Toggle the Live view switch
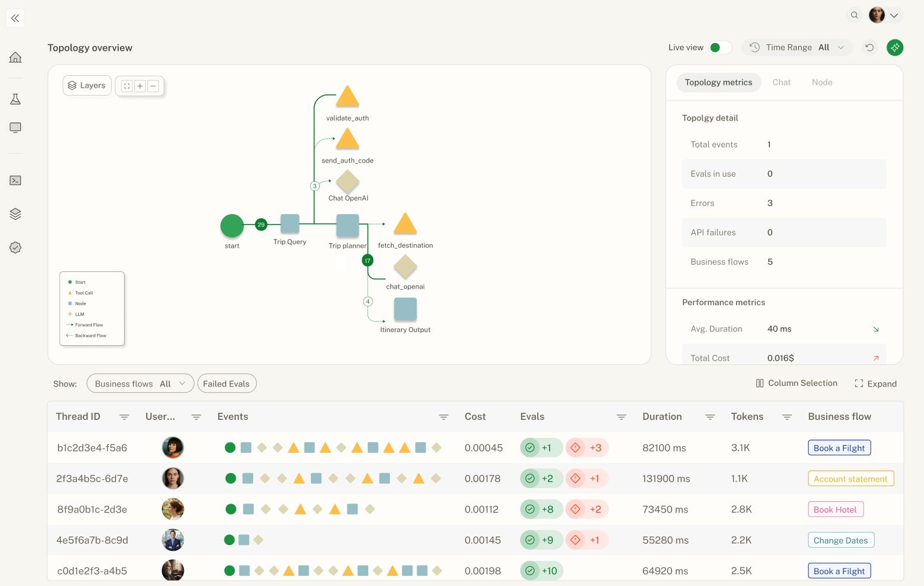 tap(720, 47)
